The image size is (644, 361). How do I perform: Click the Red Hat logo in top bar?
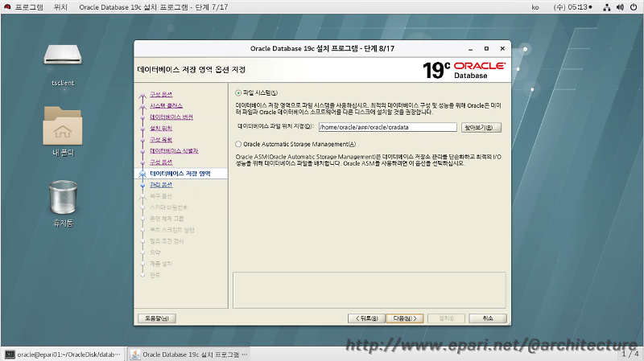[7, 7]
